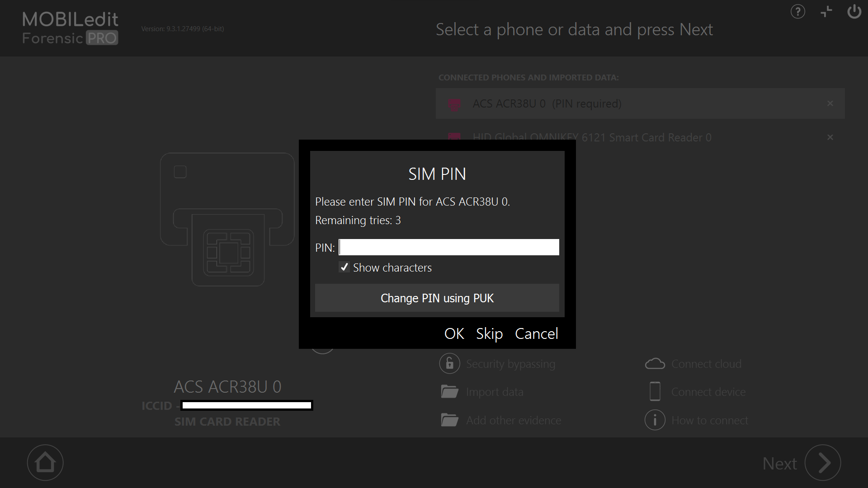
Task: Remove the ACS ACR38U 0 entry
Action: [830, 103]
